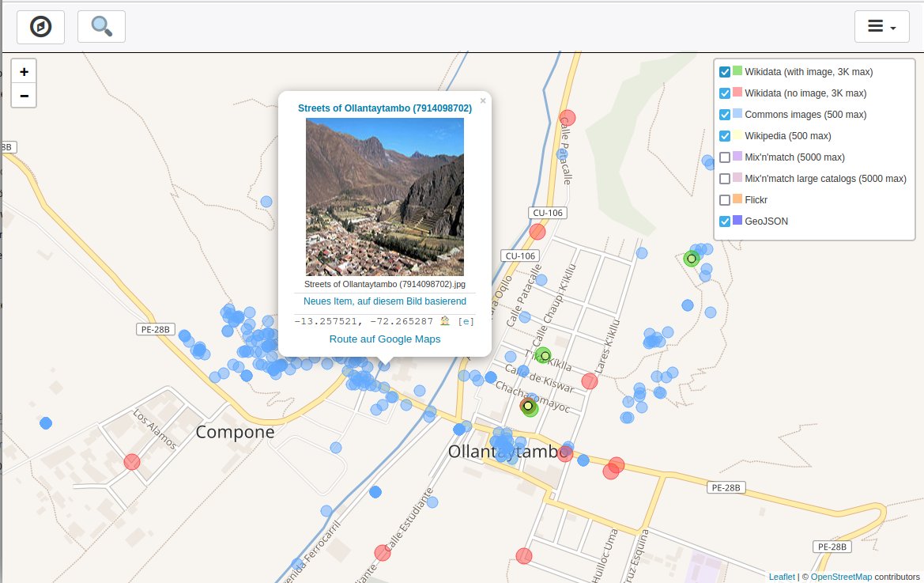This screenshot has height=583, width=924.
Task: Enable the Flickr layer checkbox
Action: 725,200
